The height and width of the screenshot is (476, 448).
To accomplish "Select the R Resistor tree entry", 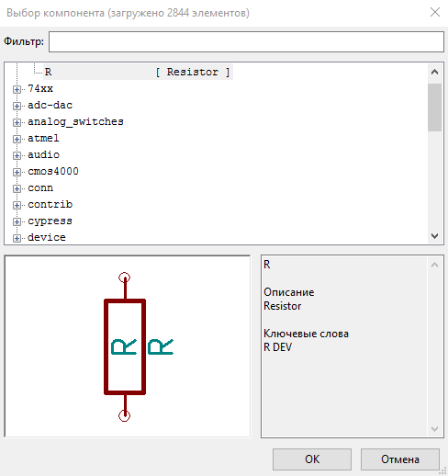I will (138, 72).
